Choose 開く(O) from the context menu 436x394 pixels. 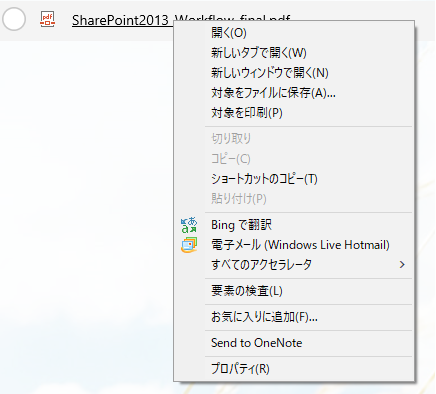[x=293, y=33]
